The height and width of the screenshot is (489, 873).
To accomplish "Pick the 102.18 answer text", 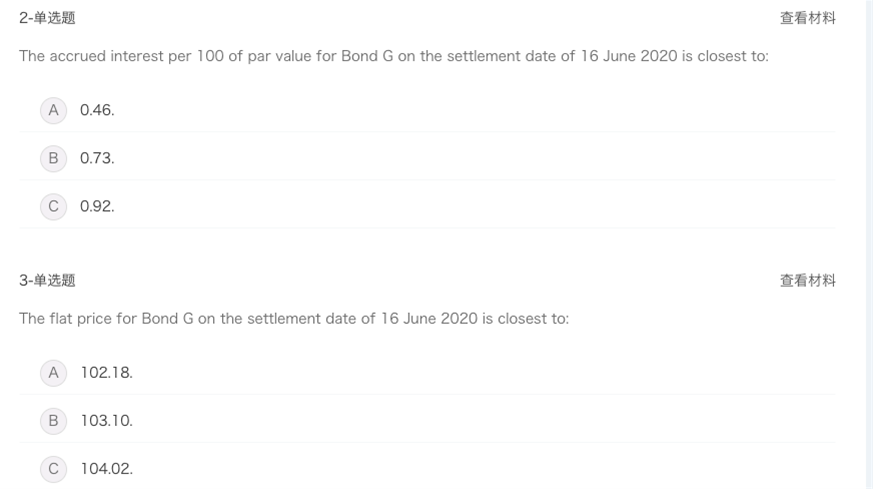I will 107,373.
